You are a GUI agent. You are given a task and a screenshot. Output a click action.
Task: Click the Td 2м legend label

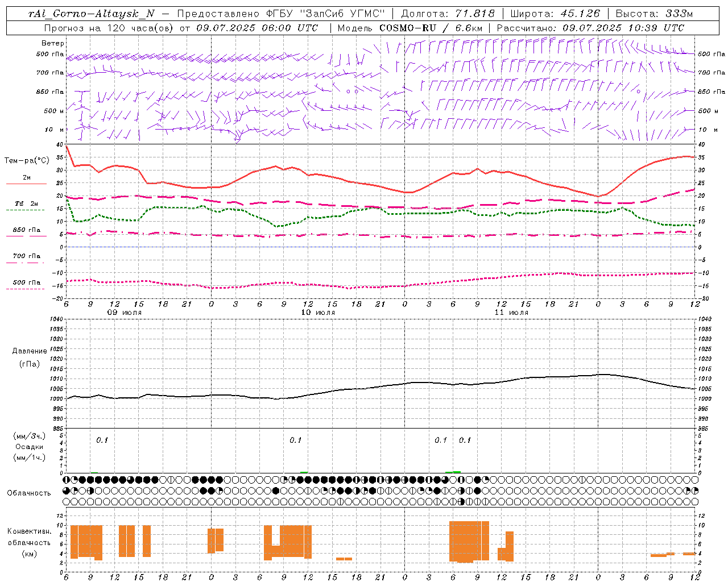[26, 203]
